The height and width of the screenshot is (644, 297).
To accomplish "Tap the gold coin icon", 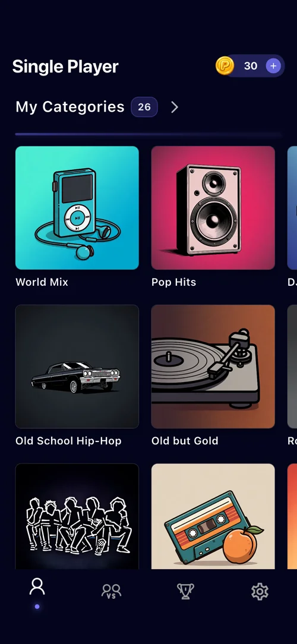I will coord(225,66).
